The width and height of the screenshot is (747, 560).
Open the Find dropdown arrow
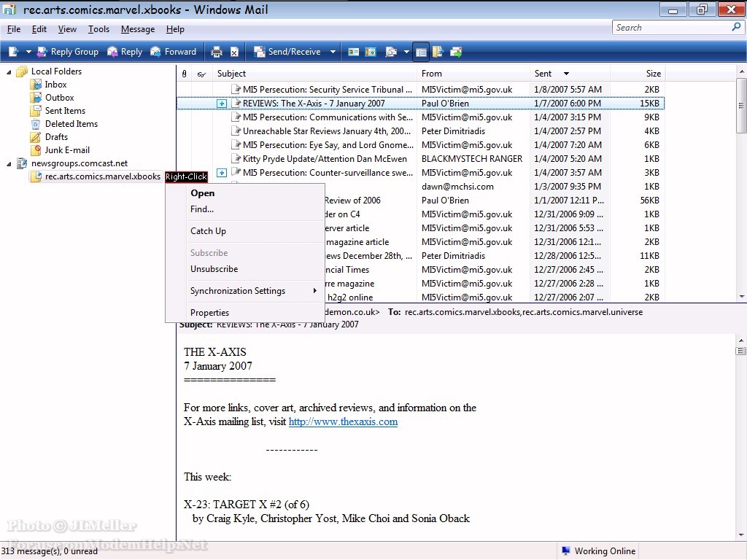(x=406, y=52)
